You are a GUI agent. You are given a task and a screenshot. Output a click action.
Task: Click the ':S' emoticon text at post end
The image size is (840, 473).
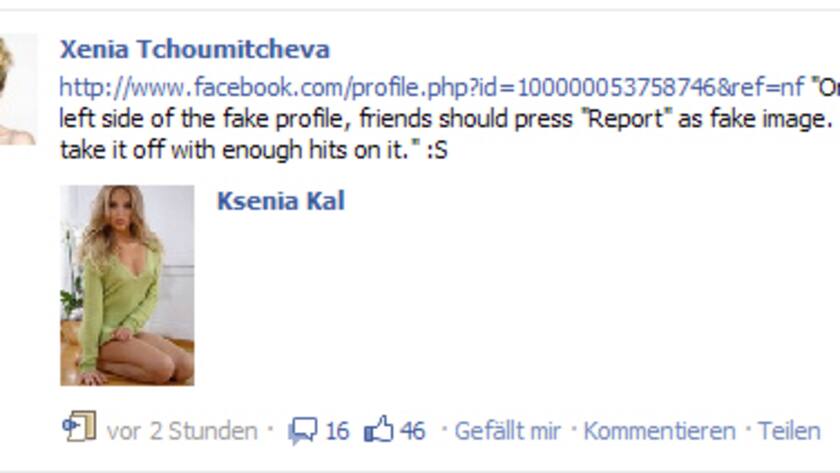437,151
